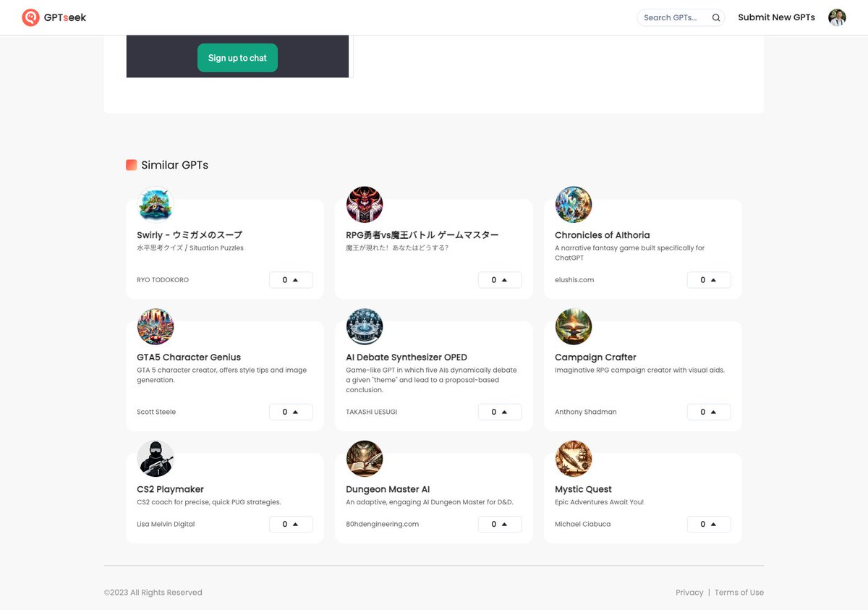The width and height of the screenshot is (868, 610).
Task: Click 'Imaginative RPG campaign creator' description
Action: point(639,370)
